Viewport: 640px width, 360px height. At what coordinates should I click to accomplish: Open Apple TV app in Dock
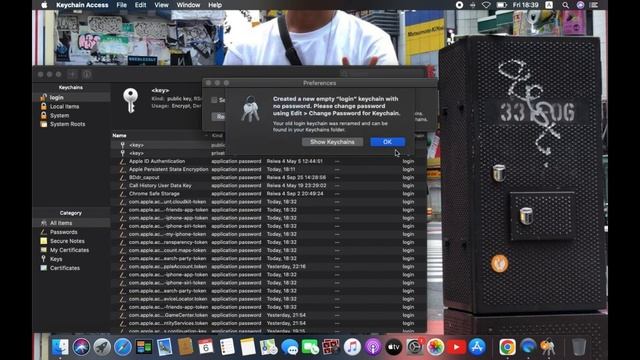tap(393, 347)
